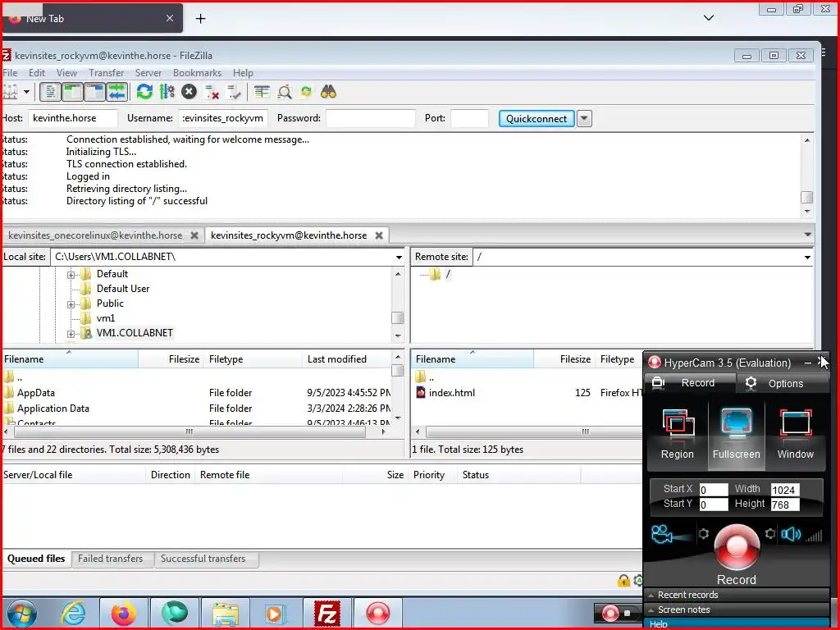Select the remote root folder '/'
Screen dimensions: 840x630
pyautogui.click(x=448, y=274)
